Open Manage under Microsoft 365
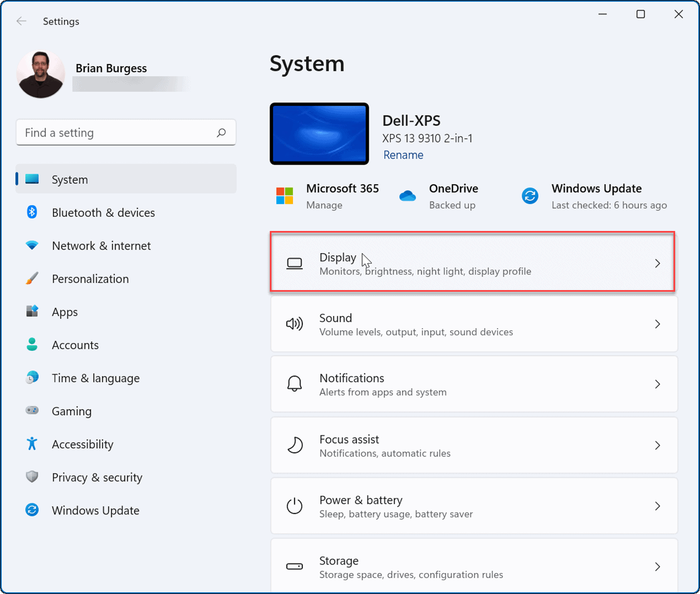This screenshot has width=700, height=594. (324, 205)
